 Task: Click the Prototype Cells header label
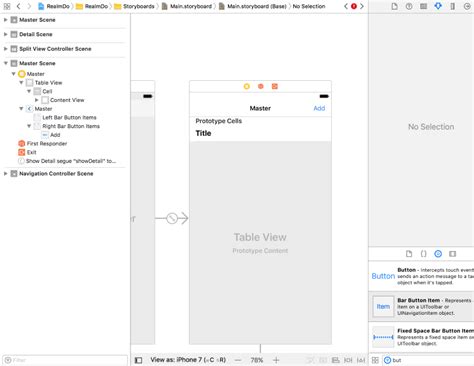219,121
